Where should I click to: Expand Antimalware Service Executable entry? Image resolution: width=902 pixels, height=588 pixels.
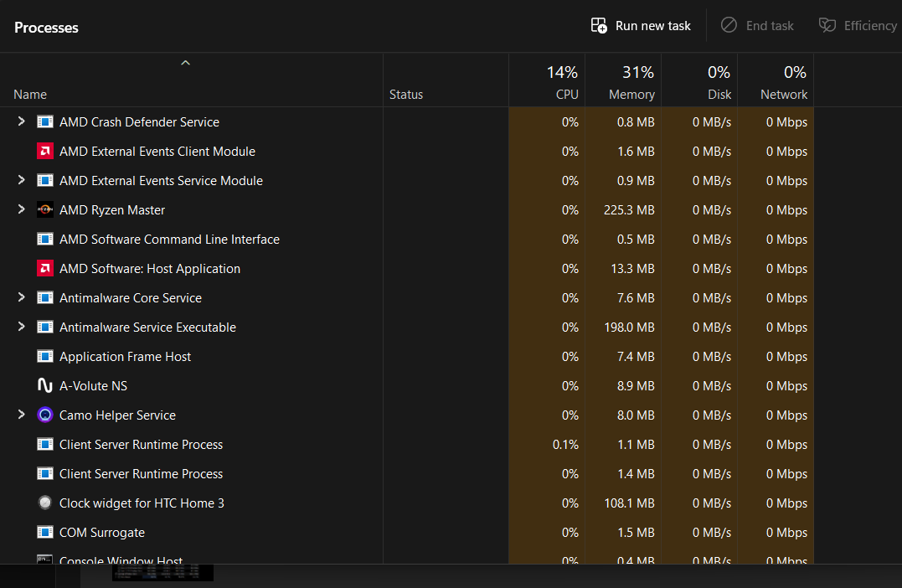pyautogui.click(x=22, y=328)
